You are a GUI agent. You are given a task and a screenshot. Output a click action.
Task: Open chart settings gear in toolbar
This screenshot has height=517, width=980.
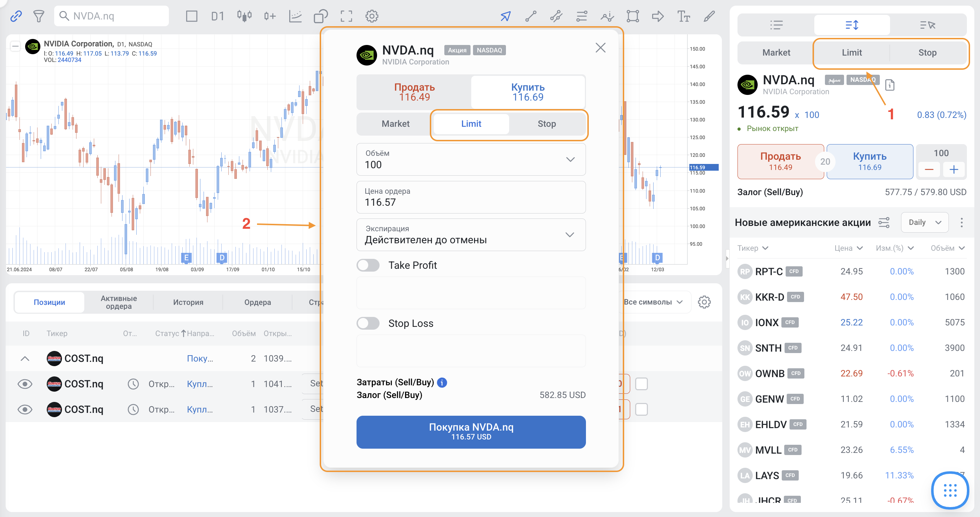point(372,16)
